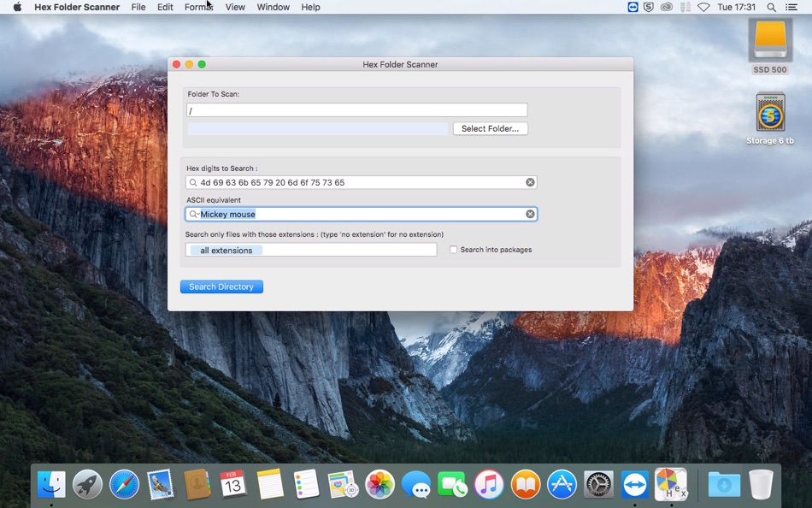Open the Format menu
The height and width of the screenshot is (508, 812).
[x=199, y=7]
